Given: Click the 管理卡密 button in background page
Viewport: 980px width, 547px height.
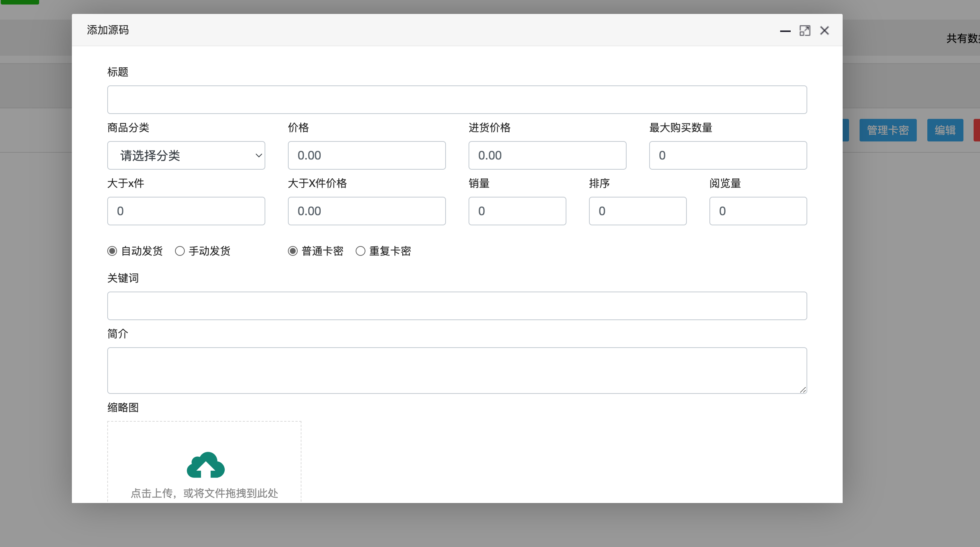Looking at the screenshot, I should (888, 130).
